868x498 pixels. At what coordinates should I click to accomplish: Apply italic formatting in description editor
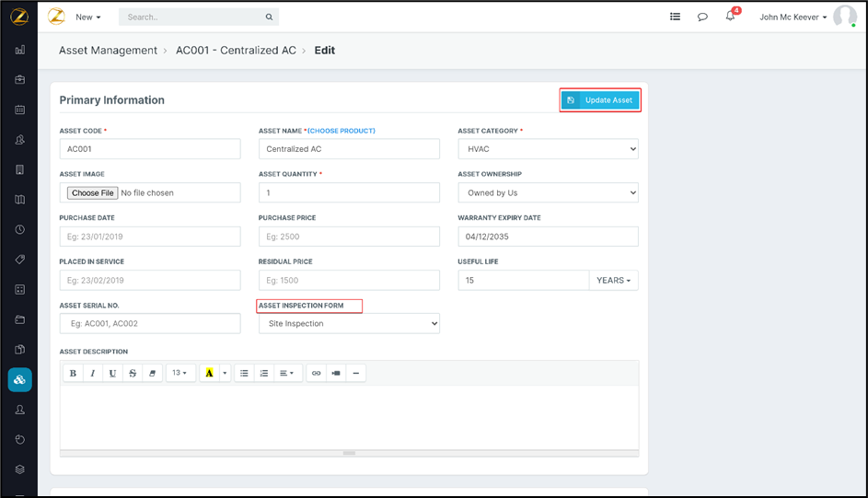[93, 373]
